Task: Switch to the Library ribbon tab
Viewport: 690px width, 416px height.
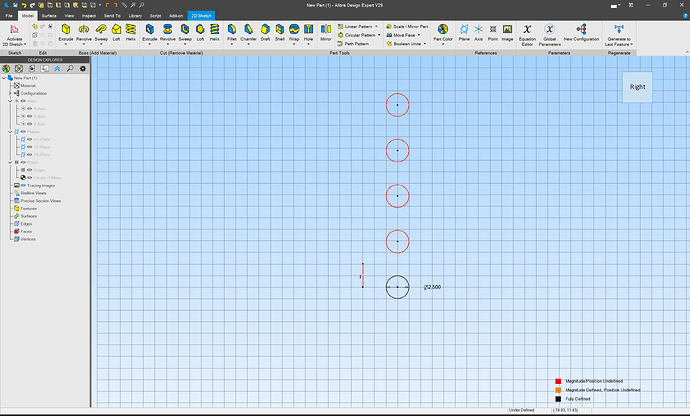Action: pyautogui.click(x=135, y=15)
